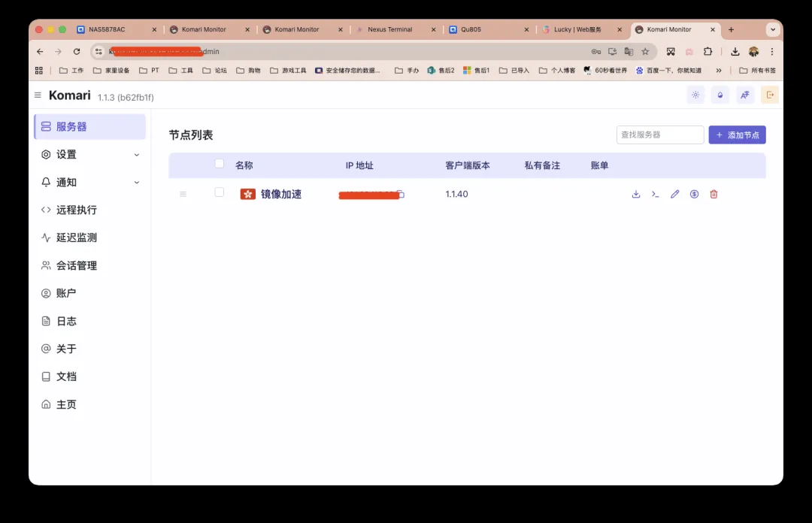
Task: Click the language translation icon in Komari header
Action: click(744, 95)
